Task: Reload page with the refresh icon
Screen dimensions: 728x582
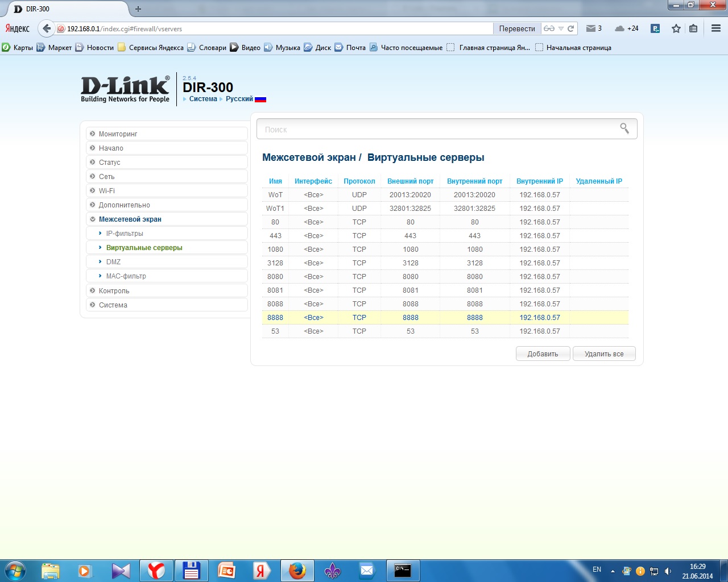Action: (570, 28)
